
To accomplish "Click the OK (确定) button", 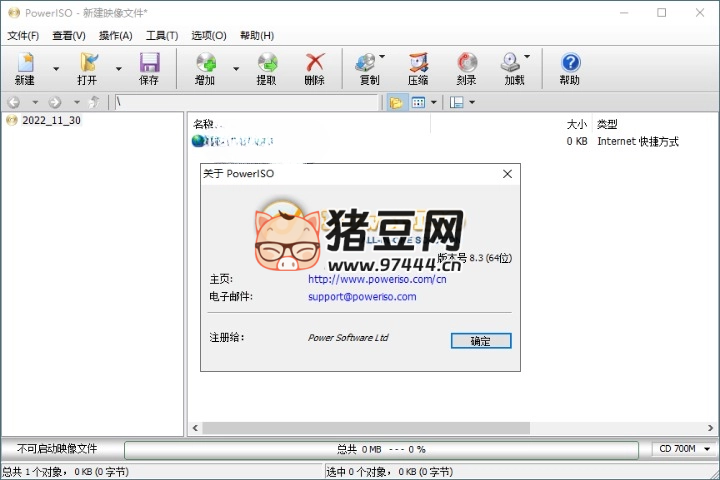I will [481, 341].
